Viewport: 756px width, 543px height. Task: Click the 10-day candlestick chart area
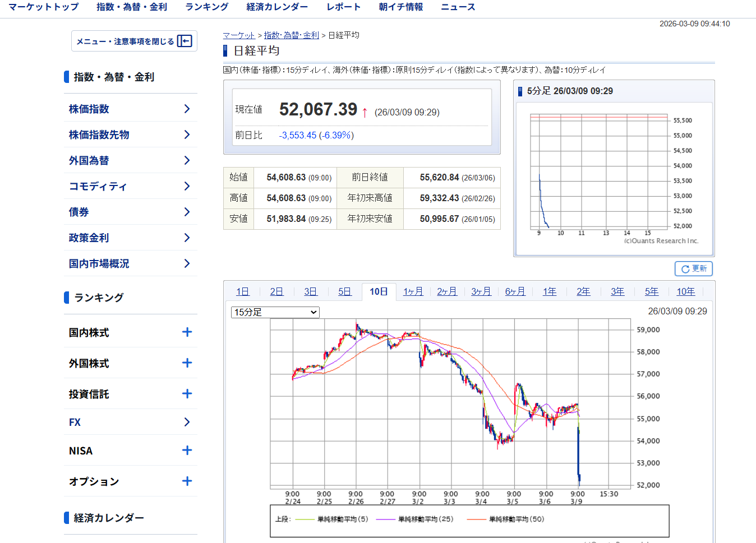[450, 403]
